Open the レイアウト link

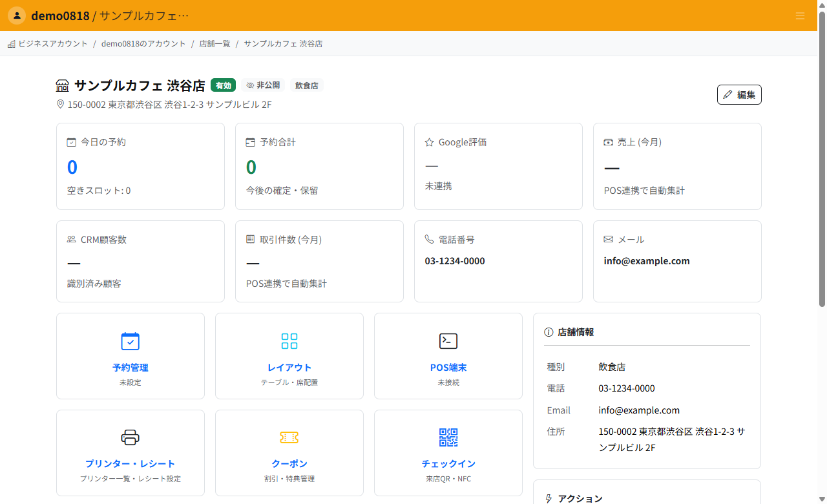[x=289, y=368]
